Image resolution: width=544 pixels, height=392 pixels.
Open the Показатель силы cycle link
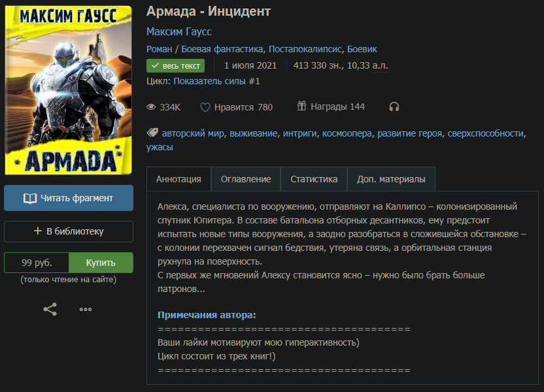coord(216,81)
